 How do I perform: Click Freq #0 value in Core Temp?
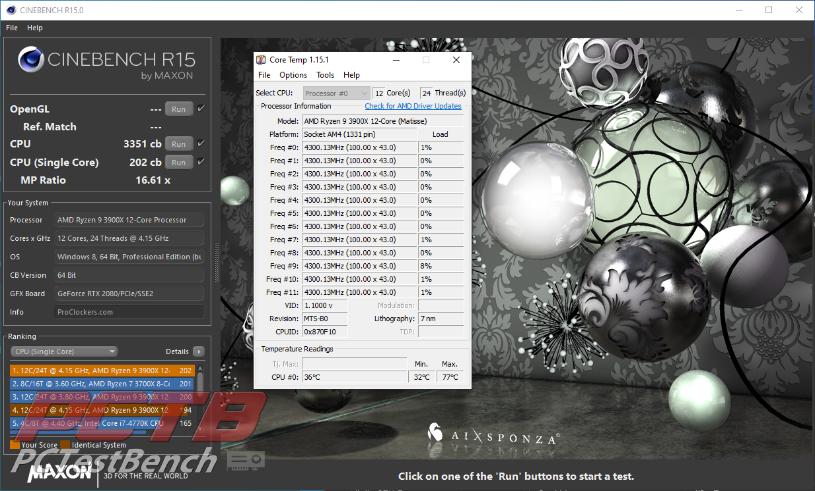click(360, 148)
